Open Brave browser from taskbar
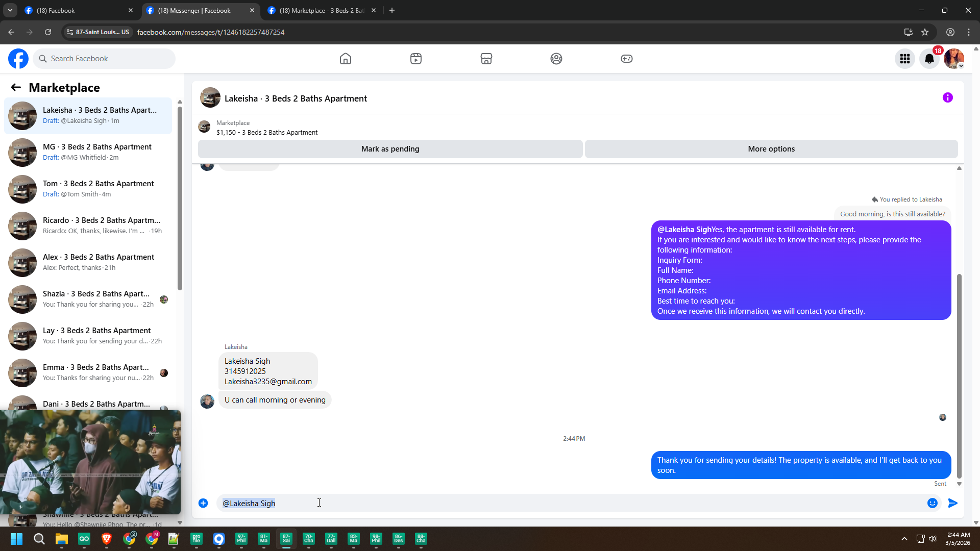 (106, 539)
